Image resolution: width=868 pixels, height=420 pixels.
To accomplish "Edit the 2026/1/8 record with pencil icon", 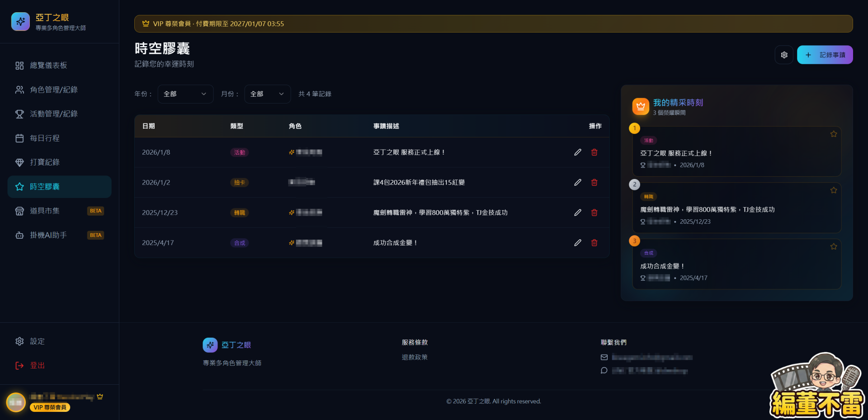I will point(577,152).
